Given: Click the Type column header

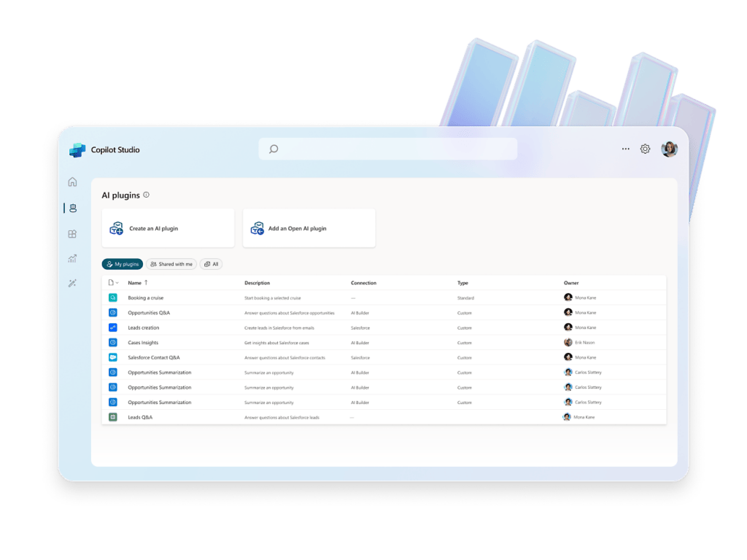Looking at the screenshot, I should tap(462, 283).
